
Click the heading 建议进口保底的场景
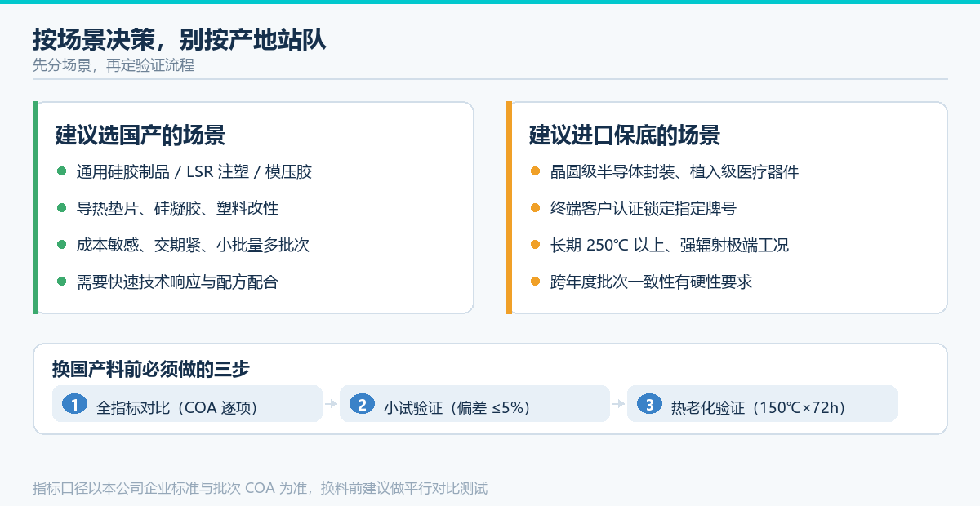tap(625, 135)
